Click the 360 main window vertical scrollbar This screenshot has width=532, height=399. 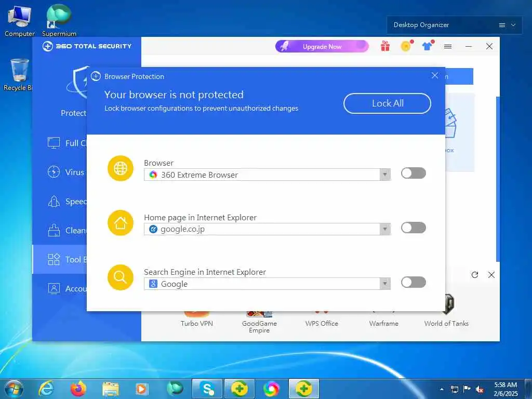pyautogui.click(x=498, y=179)
